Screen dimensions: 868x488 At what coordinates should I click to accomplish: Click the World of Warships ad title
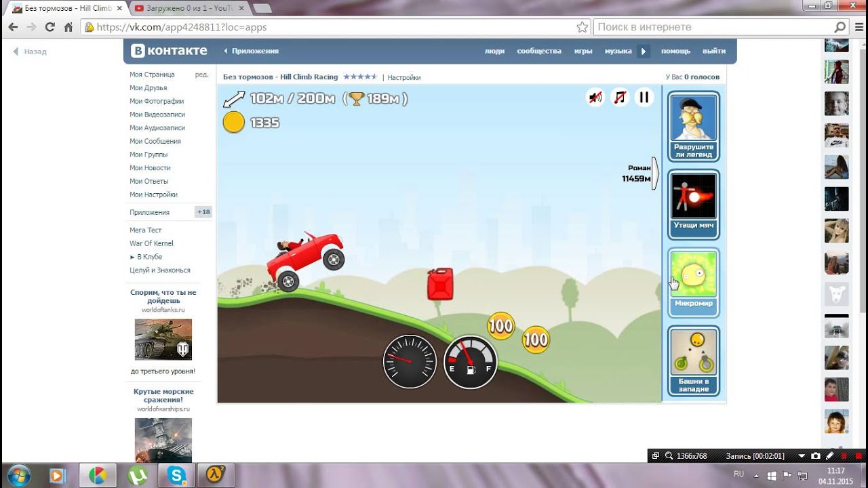[163, 396]
